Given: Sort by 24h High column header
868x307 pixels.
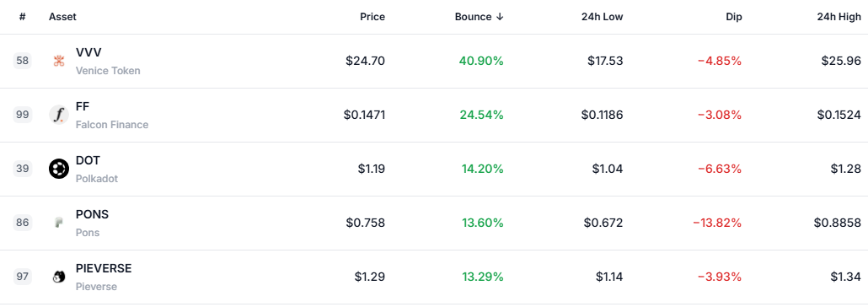Looking at the screenshot, I should tap(839, 17).
